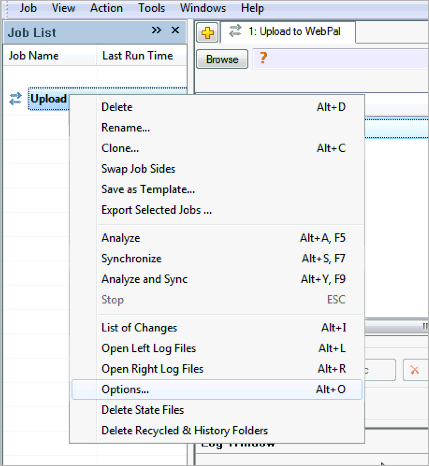This screenshot has width=429, height=466.
Task: Open the Action menu
Action: [106, 8]
